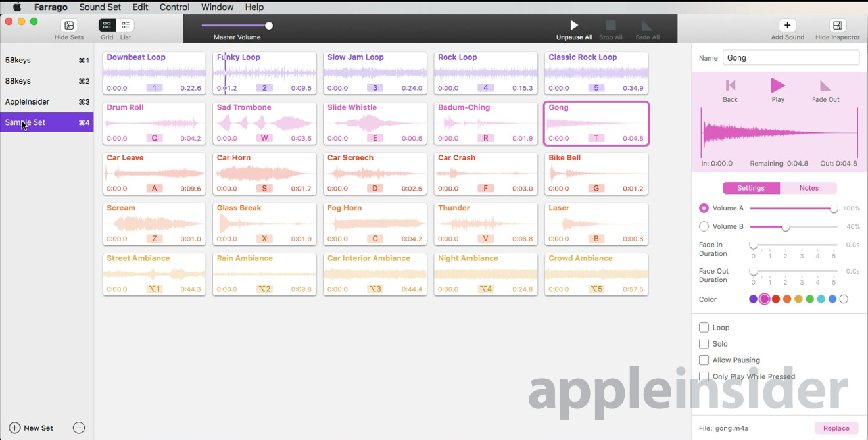The image size is (868, 440).
Task: Open the Edit menu
Action: pyautogui.click(x=140, y=7)
